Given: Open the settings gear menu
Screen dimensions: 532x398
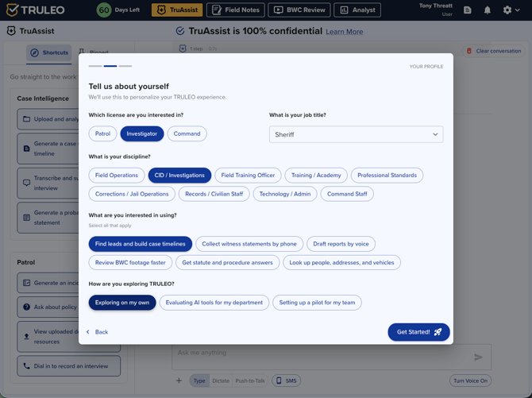Looking at the screenshot, I should (507, 10).
